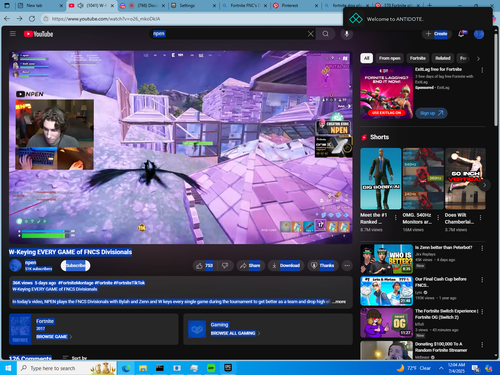
Task: Select the Related filter chip
Action: (x=443, y=58)
